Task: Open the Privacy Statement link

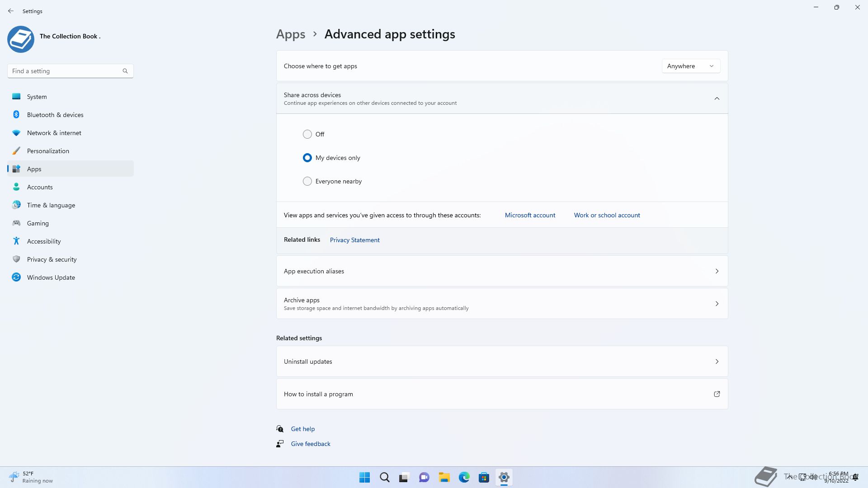Action: 354,240
